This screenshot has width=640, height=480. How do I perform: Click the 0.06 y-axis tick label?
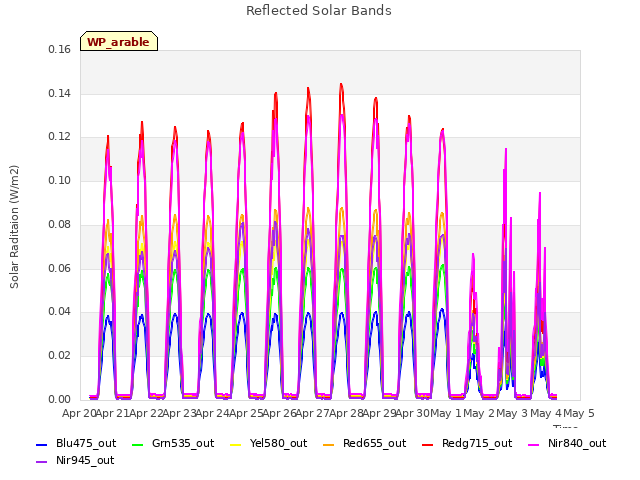coord(60,268)
